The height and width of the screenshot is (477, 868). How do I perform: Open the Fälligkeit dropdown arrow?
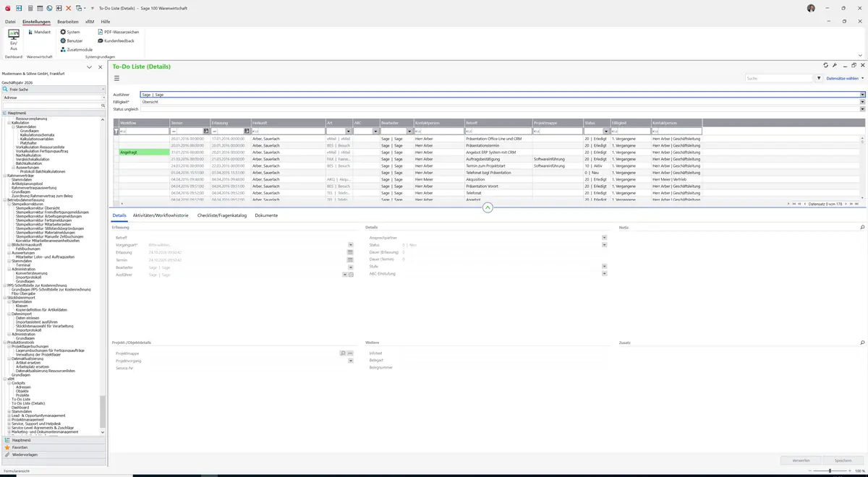tap(862, 102)
